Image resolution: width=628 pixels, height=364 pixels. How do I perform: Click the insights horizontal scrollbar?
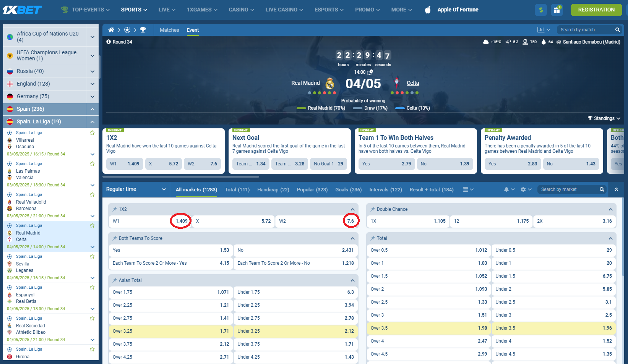(x=181, y=176)
